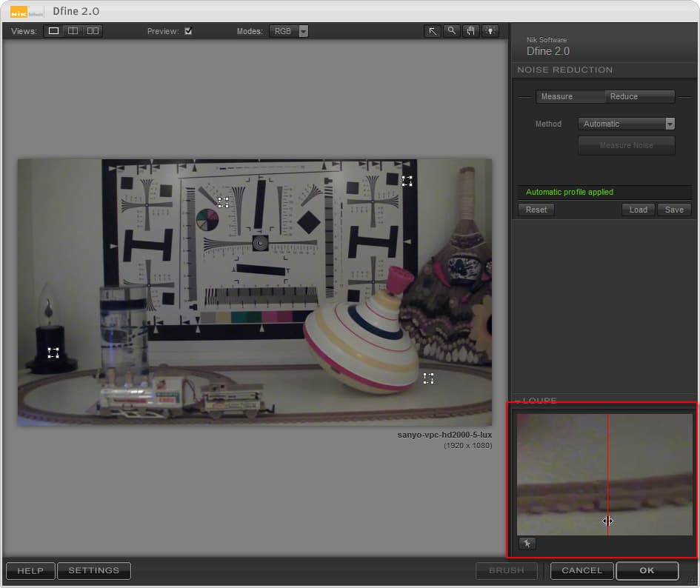Click the lightbulb background color icon
700x588 pixels.
point(490,31)
